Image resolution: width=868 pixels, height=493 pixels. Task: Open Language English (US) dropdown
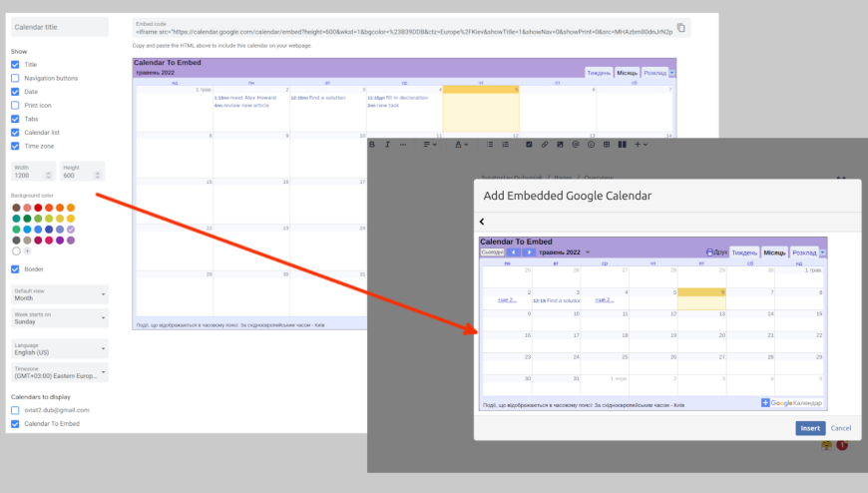tap(60, 349)
